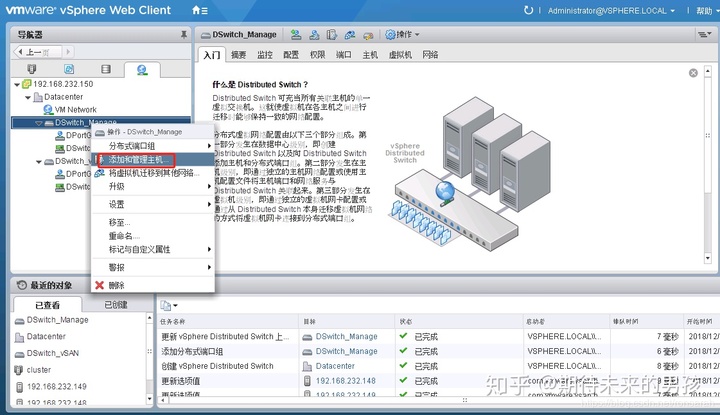Open the vSphere home menu icon
This screenshot has height=415, width=720.
199,10
